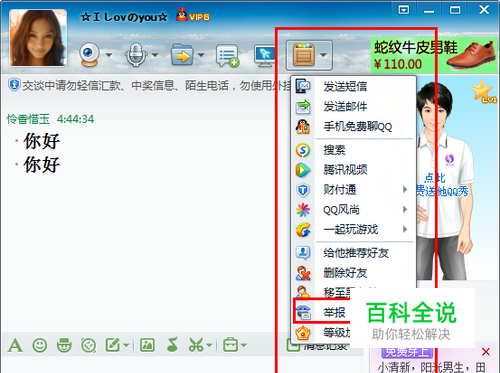Open the toolbox briefcase icon
Viewport: 500px width, 373px height.
[230, 345]
